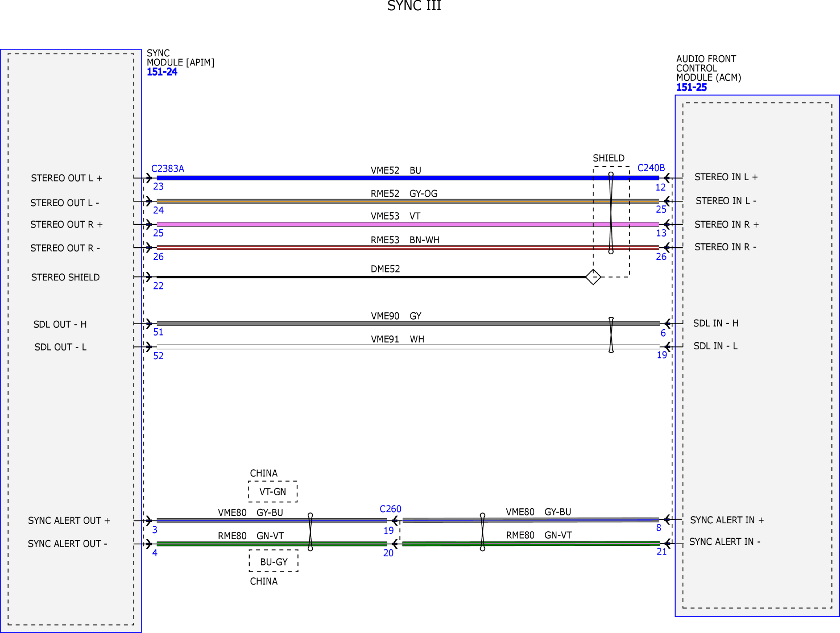Viewport: 840px width, 633px height.
Task: Click the SYNC MODULE [APIM] label
Action: coord(181,58)
